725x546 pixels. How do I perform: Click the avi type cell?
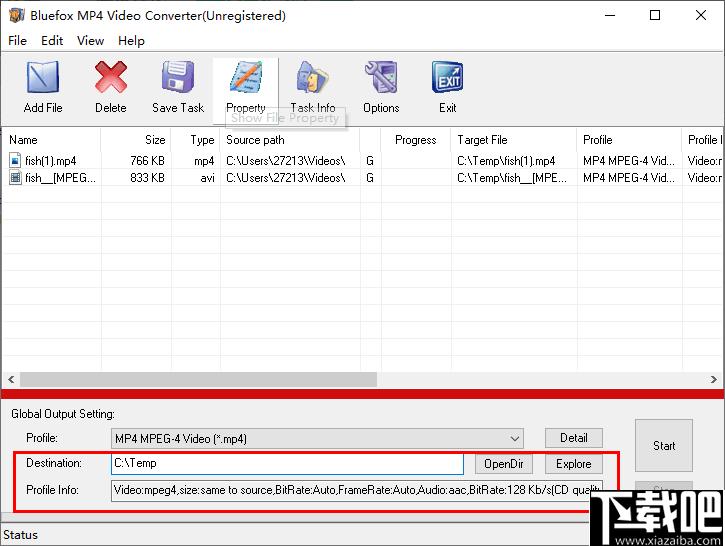click(x=208, y=178)
